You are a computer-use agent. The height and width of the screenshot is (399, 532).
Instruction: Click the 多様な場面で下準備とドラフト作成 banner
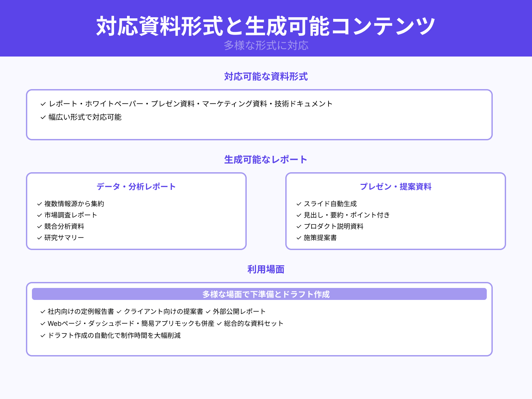(x=266, y=294)
